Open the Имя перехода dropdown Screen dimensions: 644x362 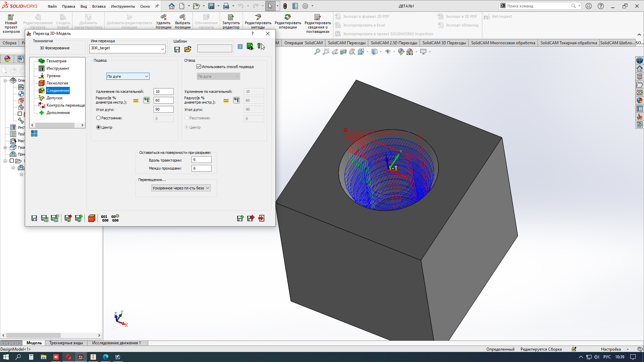pyautogui.click(x=162, y=49)
